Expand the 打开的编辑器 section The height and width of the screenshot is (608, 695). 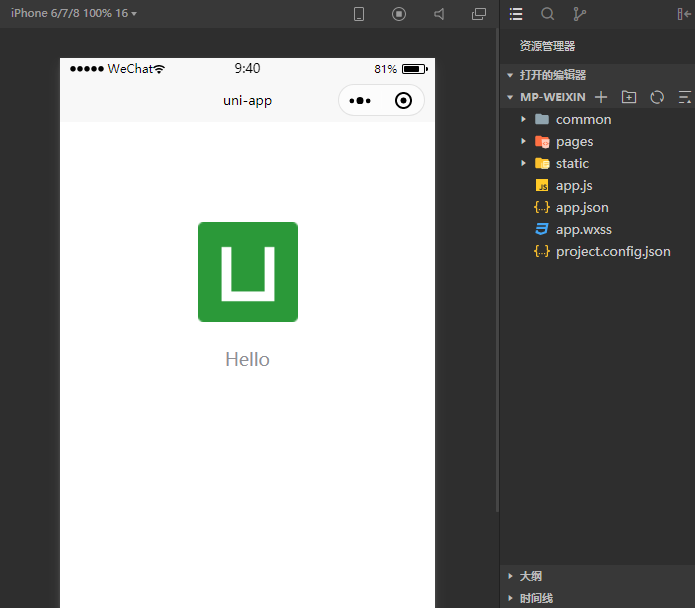tap(597, 75)
